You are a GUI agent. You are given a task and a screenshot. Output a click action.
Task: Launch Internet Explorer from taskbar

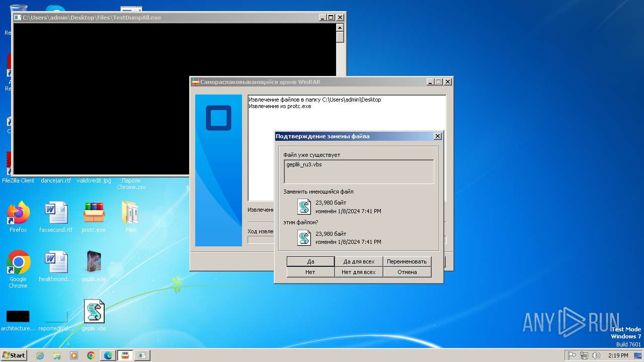click(40, 355)
